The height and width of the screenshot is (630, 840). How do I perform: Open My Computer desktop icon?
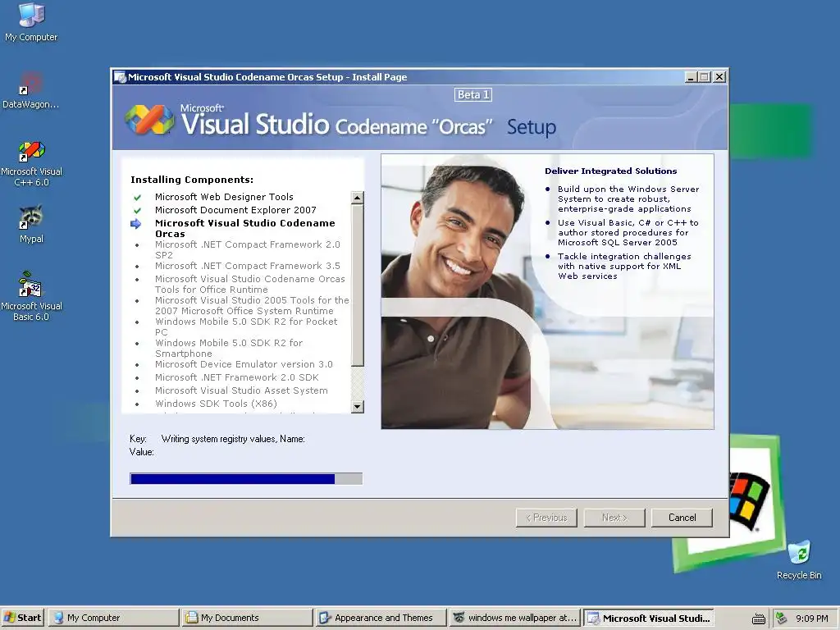pyautogui.click(x=31, y=22)
